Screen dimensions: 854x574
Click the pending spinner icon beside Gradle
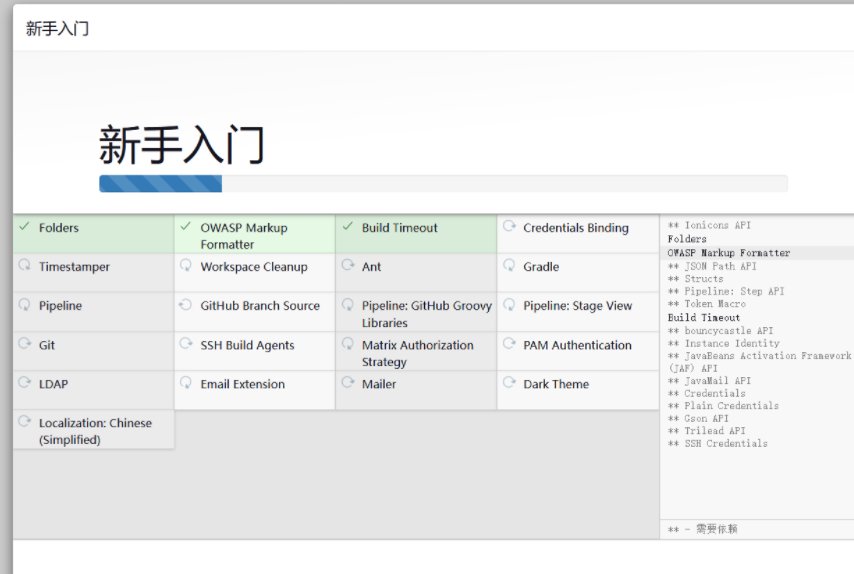click(x=509, y=265)
